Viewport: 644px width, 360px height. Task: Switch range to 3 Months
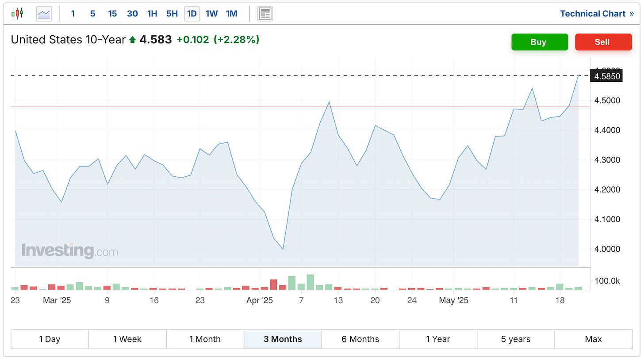coord(283,339)
